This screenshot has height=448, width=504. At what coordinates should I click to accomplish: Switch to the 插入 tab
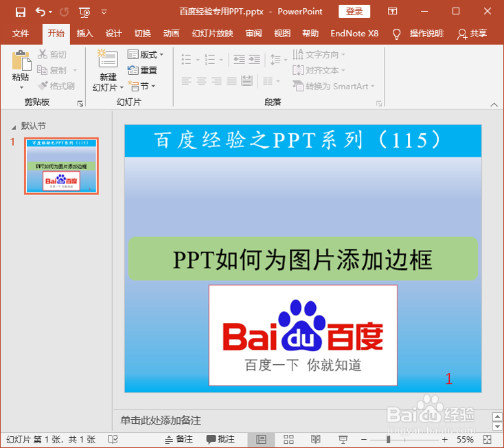85,34
